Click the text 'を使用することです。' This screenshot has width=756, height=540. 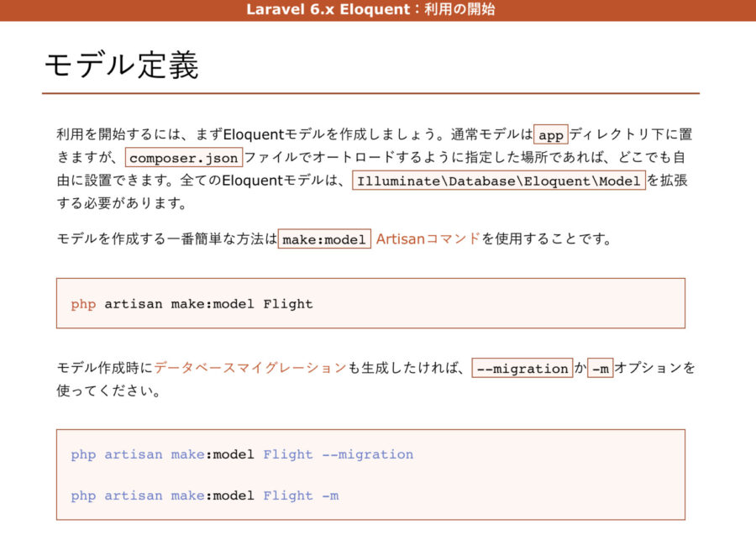click(547, 239)
